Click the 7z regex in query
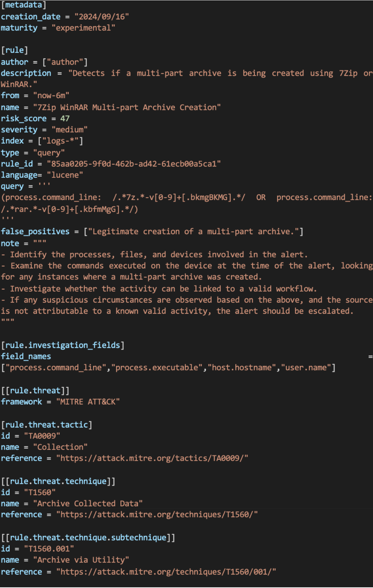 pyautogui.click(x=179, y=197)
